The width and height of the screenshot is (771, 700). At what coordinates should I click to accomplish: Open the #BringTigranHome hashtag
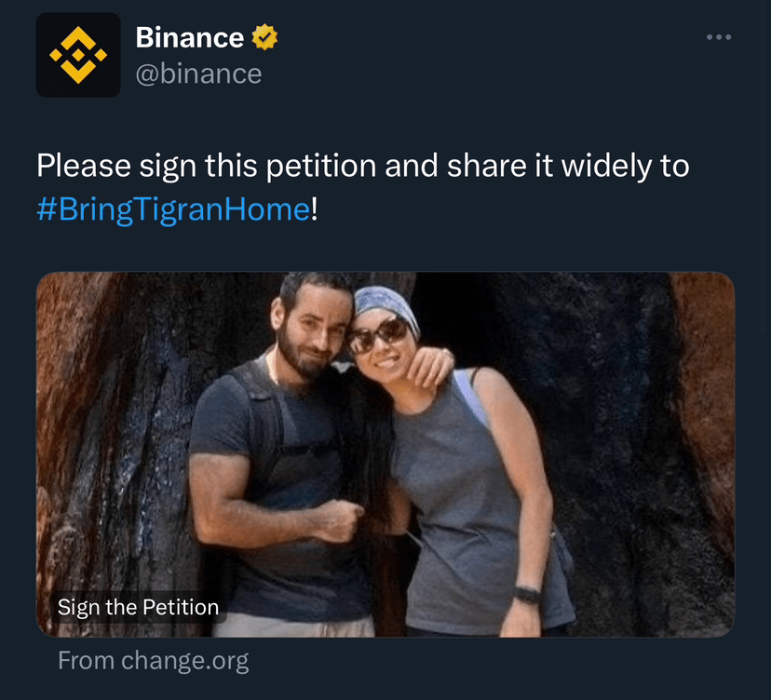point(173,209)
